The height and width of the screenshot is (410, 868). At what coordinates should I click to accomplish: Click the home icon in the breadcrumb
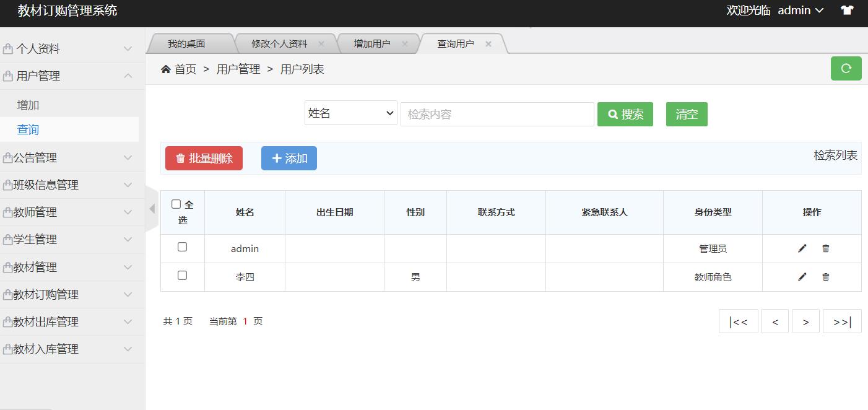click(x=166, y=69)
